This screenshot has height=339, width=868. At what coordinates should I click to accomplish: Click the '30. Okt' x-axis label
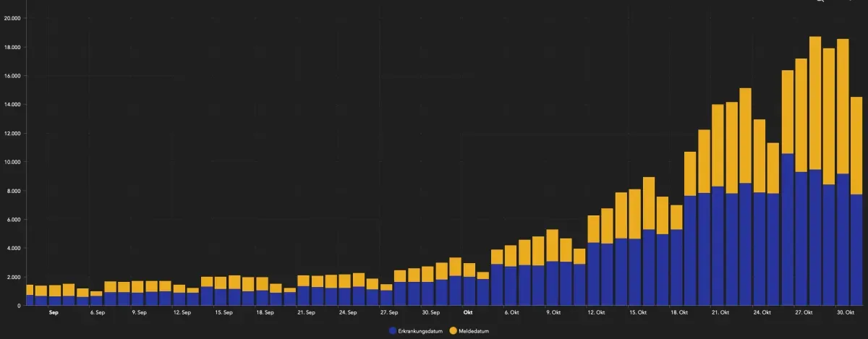click(844, 313)
